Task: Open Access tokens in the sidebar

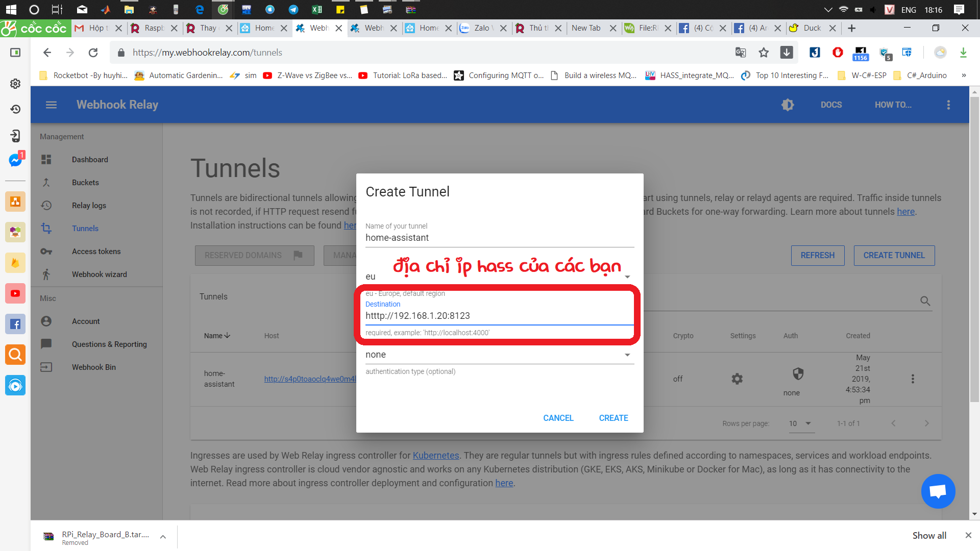Action: click(x=96, y=252)
